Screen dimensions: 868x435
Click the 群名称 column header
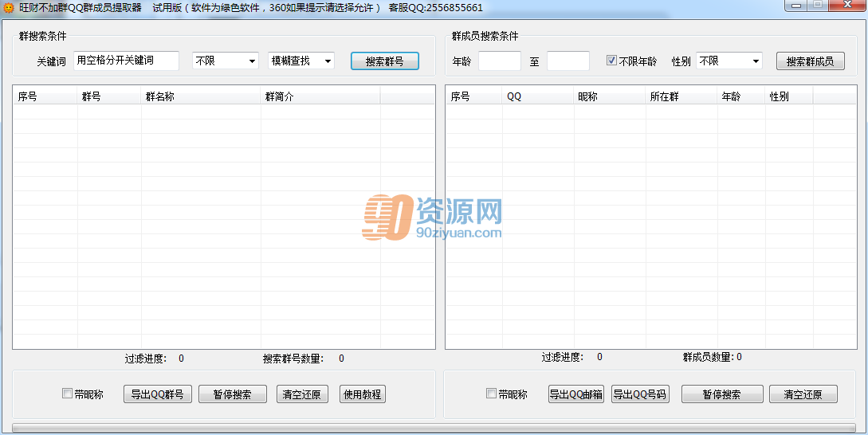(201, 96)
